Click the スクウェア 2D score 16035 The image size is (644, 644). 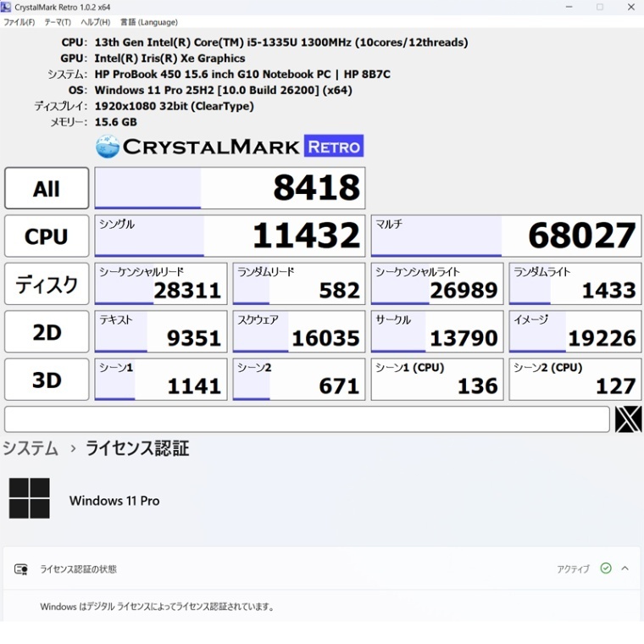[x=298, y=332]
